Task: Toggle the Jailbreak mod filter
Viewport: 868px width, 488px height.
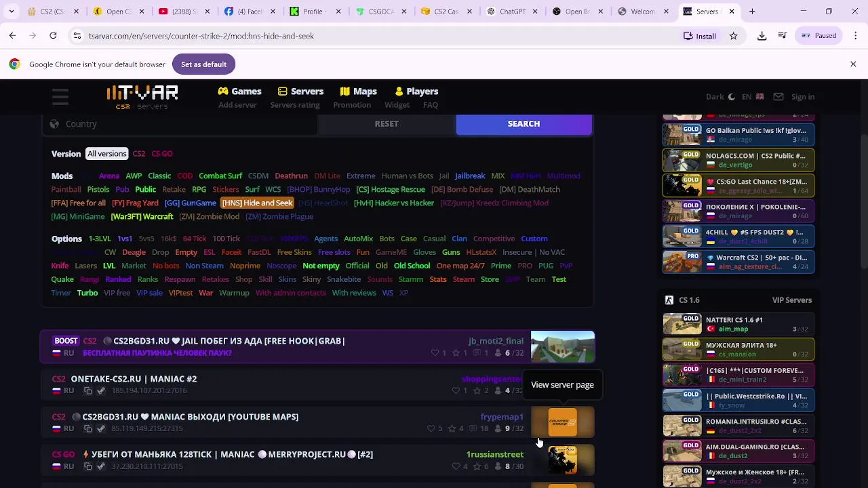Action: click(470, 176)
